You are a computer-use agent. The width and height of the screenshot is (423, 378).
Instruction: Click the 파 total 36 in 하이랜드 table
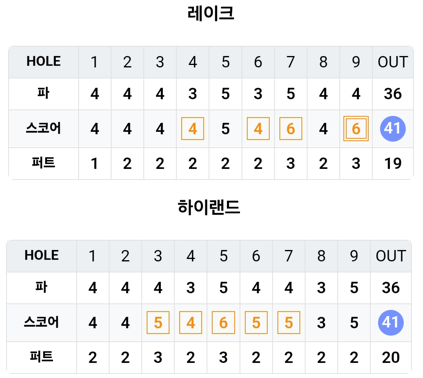click(x=391, y=288)
